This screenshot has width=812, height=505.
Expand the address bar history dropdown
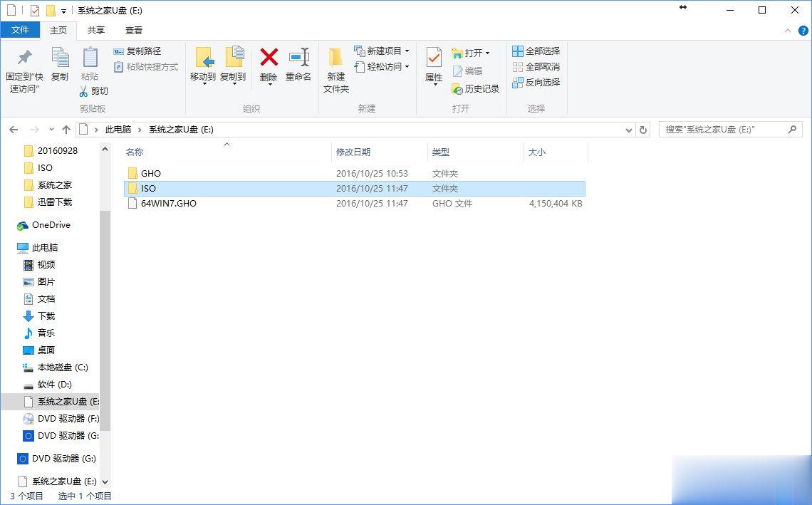coord(629,130)
